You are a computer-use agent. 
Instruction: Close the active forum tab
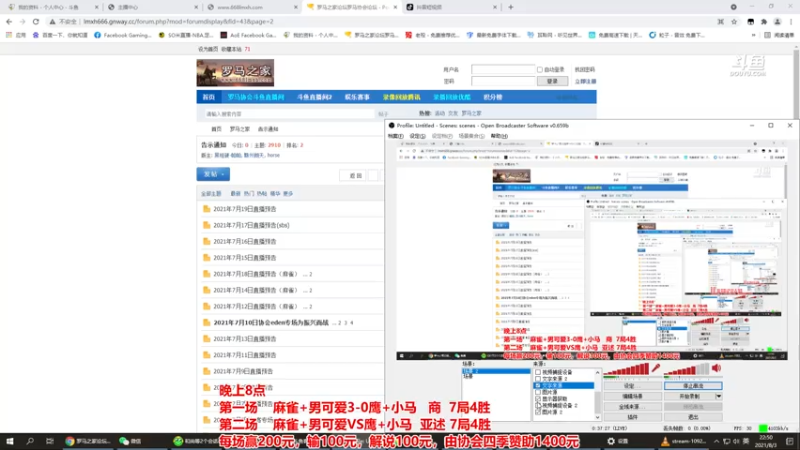tap(395, 7)
